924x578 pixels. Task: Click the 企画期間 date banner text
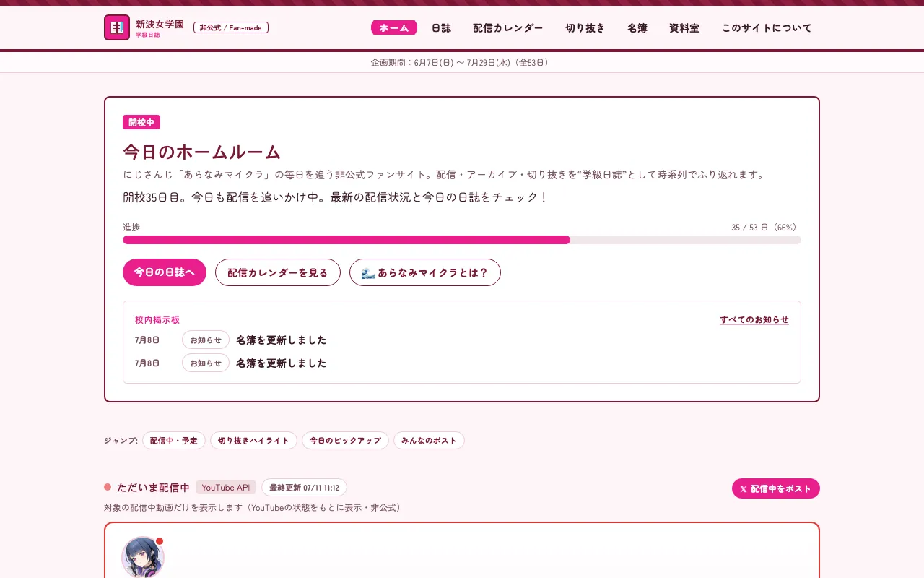coord(462,62)
